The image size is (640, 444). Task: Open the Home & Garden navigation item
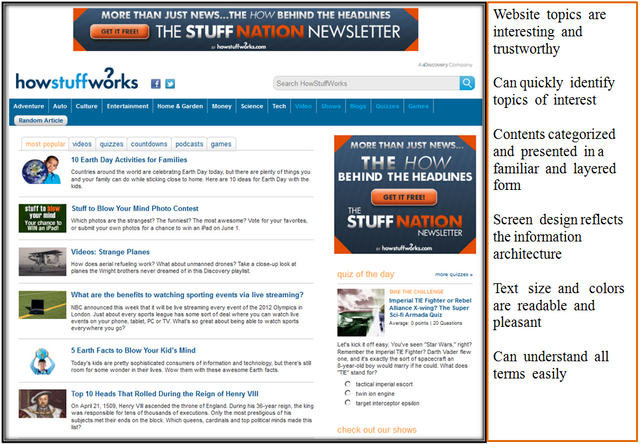coord(180,106)
